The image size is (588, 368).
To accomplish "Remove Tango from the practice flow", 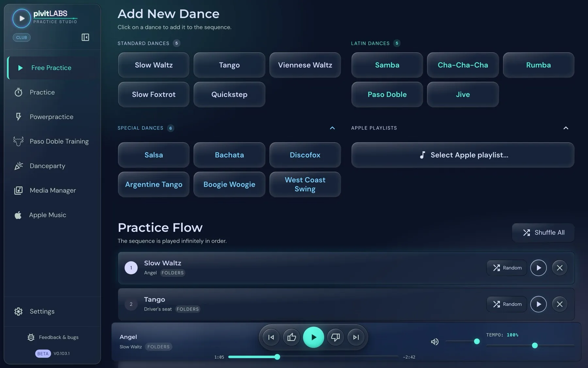I will pos(560,304).
